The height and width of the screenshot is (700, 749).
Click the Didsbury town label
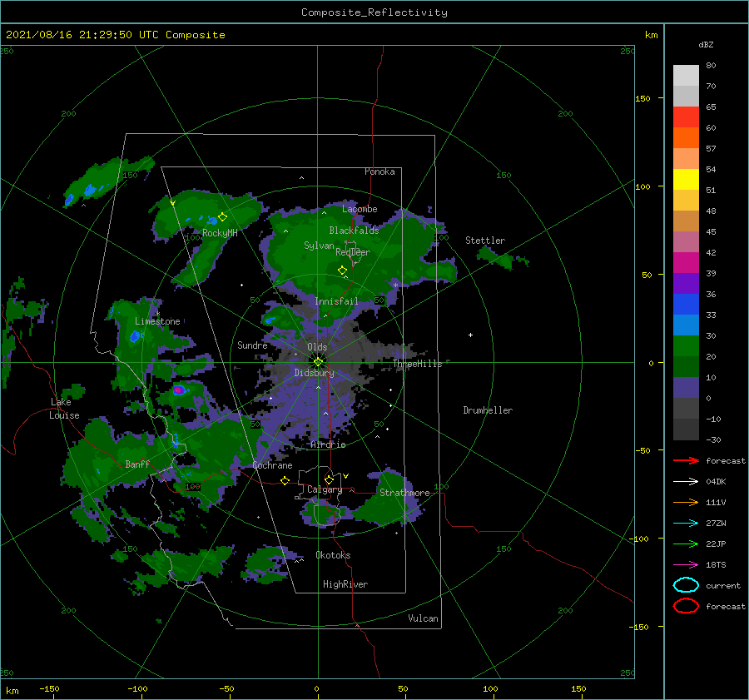click(315, 373)
